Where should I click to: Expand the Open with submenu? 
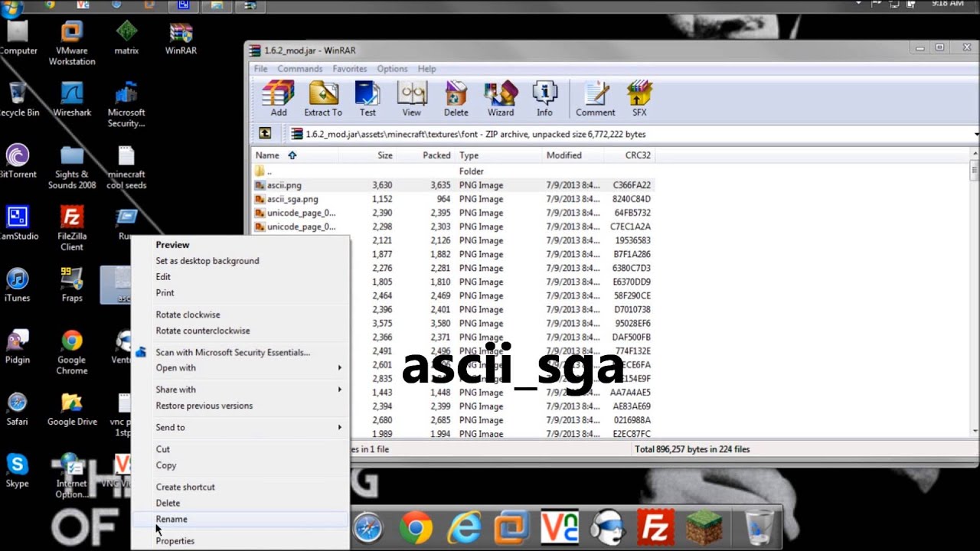(x=240, y=368)
